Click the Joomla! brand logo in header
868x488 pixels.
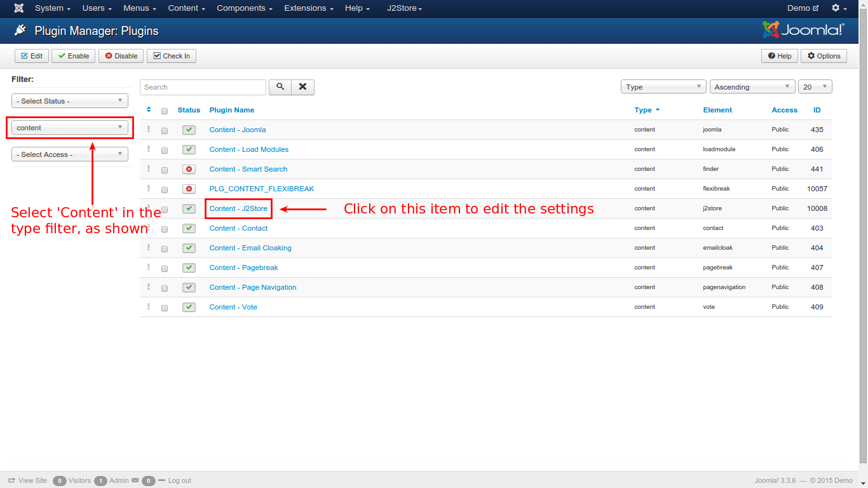pos(803,30)
